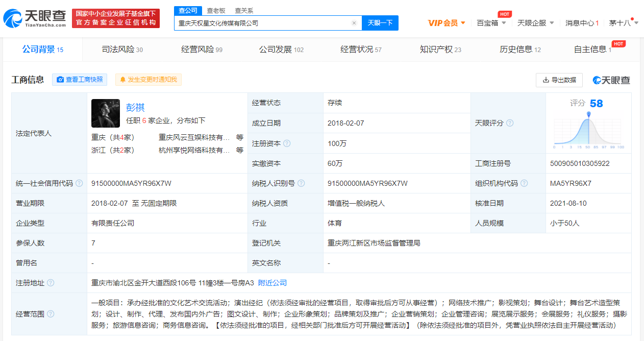
Task: Switch to the 经营状况 tab
Action: pyautogui.click(x=361, y=50)
